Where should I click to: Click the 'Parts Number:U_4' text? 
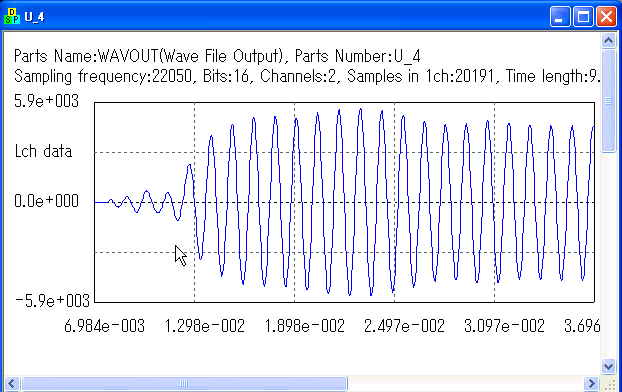[357, 56]
